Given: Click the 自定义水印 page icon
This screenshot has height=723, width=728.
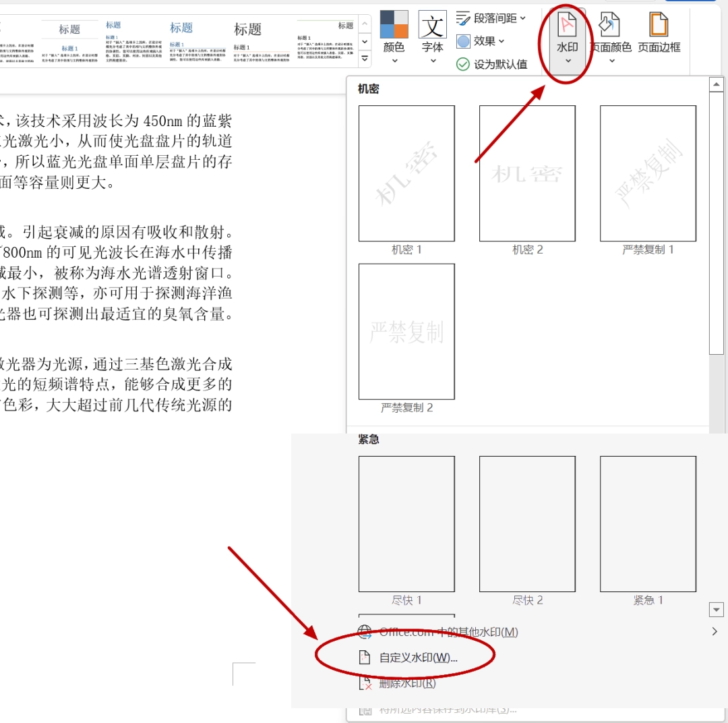Looking at the screenshot, I should pyautogui.click(x=365, y=658).
